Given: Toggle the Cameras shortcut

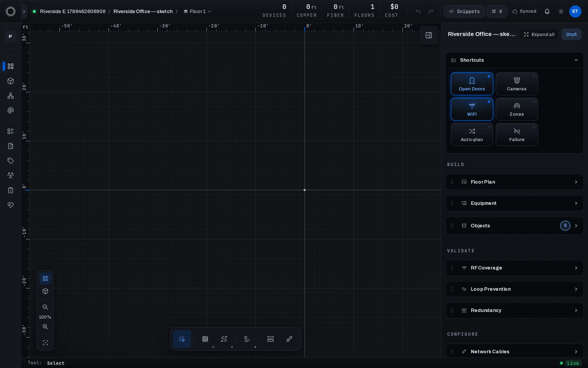Looking at the screenshot, I should (x=517, y=84).
